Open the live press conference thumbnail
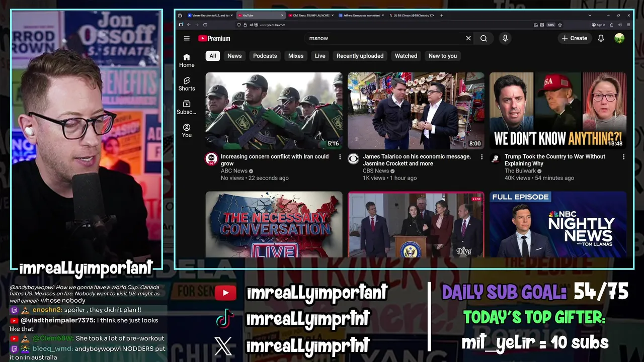 [x=416, y=224]
